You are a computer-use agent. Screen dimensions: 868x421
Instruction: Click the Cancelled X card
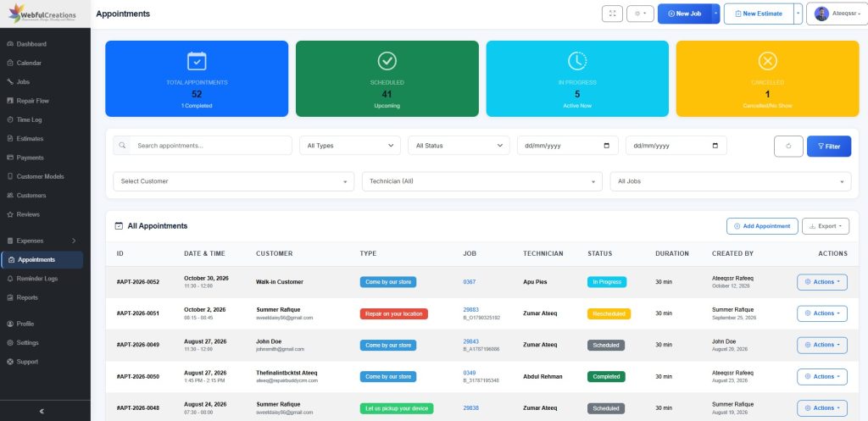[x=767, y=79]
